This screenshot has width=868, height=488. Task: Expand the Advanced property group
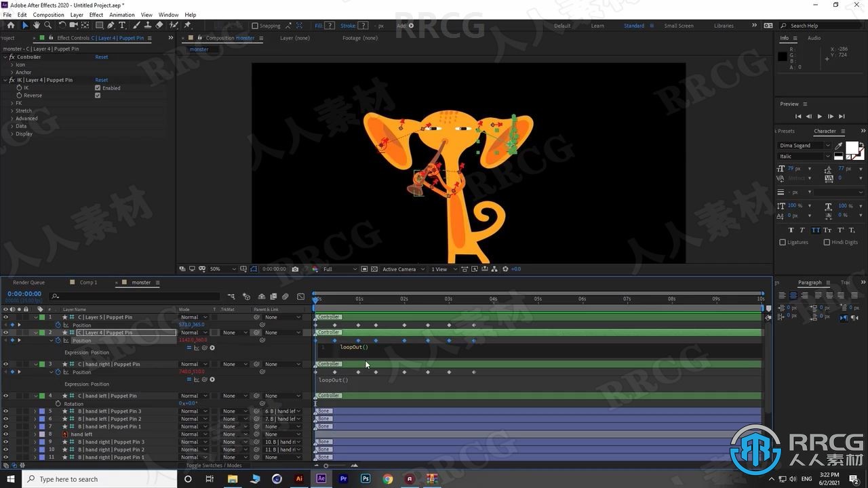(x=12, y=119)
